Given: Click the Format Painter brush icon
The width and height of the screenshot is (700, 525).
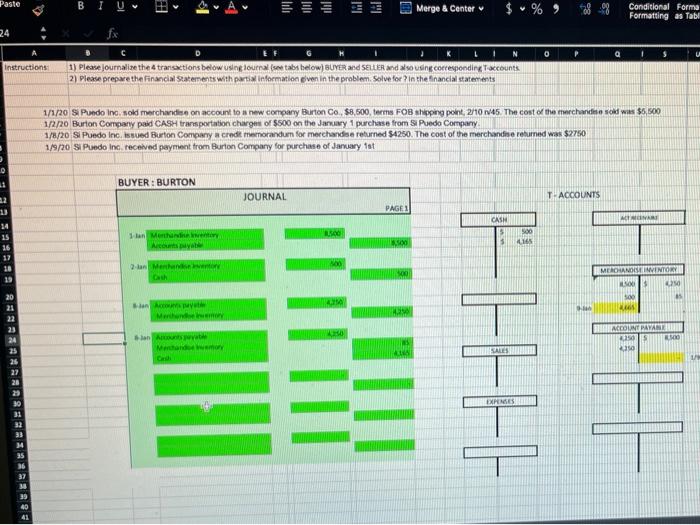Looking at the screenshot, I should (x=39, y=10).
